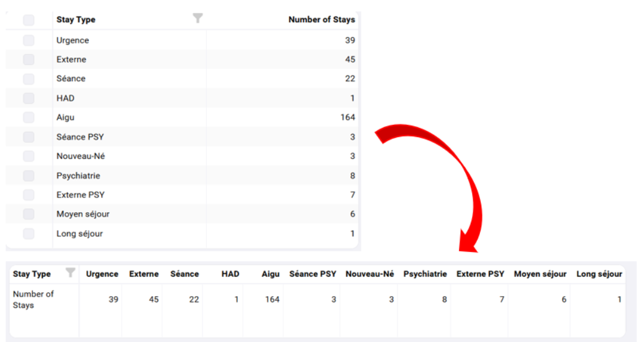Click the 164 value in the top table
This screenshot has height=342, width=644.
(x=347, y=117)
